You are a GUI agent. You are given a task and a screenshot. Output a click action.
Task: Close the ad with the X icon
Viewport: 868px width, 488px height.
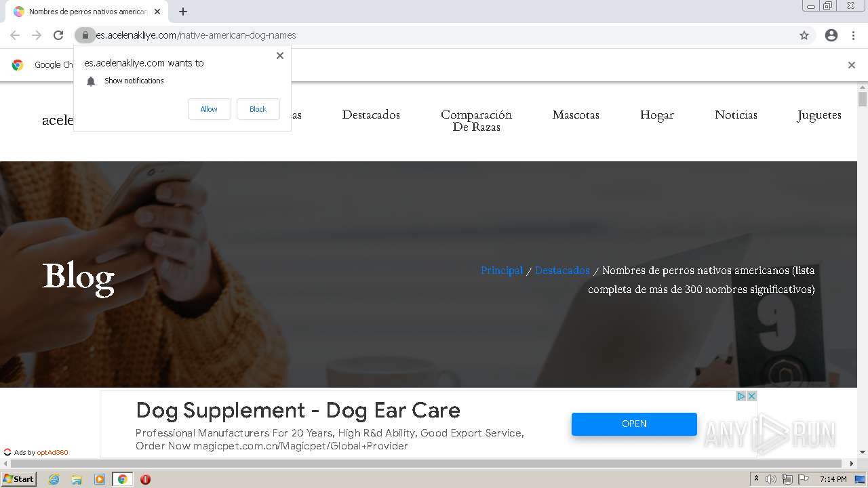click(751, 396)
